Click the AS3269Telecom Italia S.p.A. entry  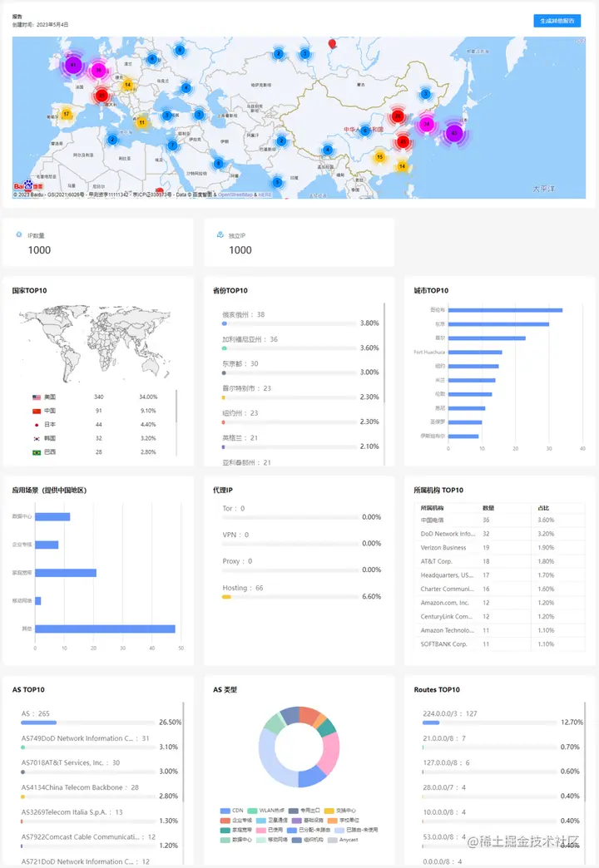(x=72, y=812)
